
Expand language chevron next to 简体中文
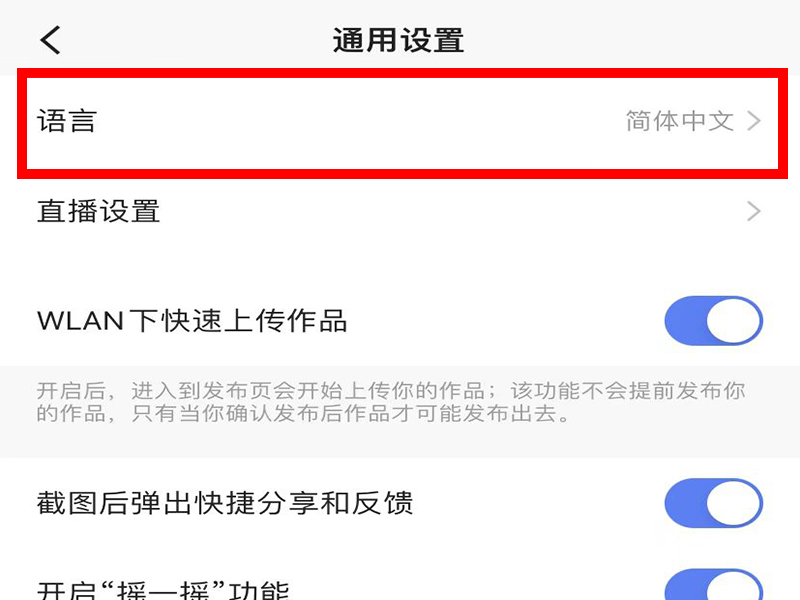pyautogui.click(x=754, y=121)
